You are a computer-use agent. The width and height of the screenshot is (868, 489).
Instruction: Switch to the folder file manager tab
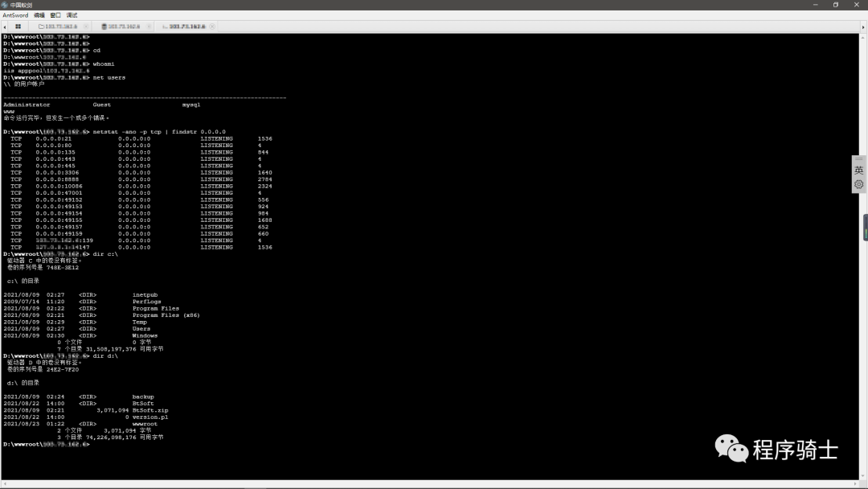60,27
